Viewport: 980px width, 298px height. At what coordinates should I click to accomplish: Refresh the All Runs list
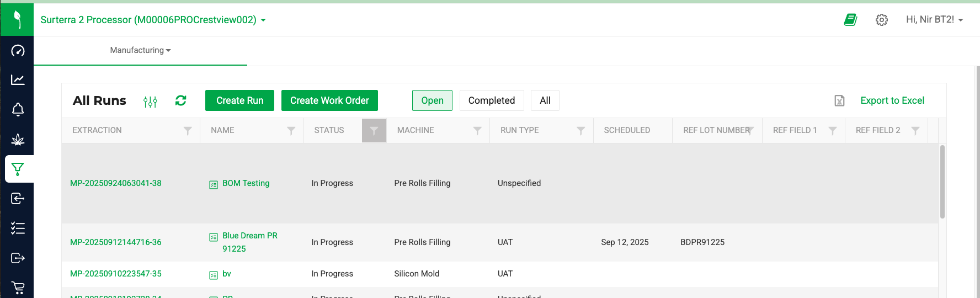[180, 100]
